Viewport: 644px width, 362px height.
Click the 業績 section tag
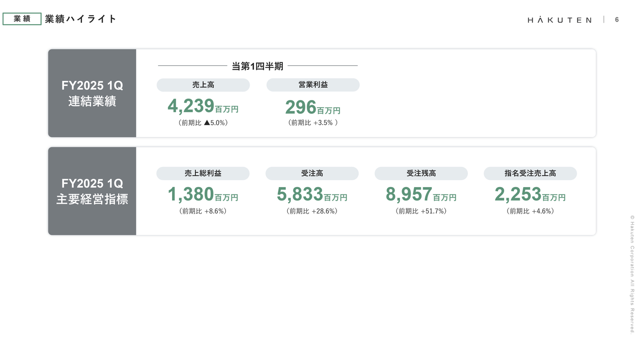22,19
